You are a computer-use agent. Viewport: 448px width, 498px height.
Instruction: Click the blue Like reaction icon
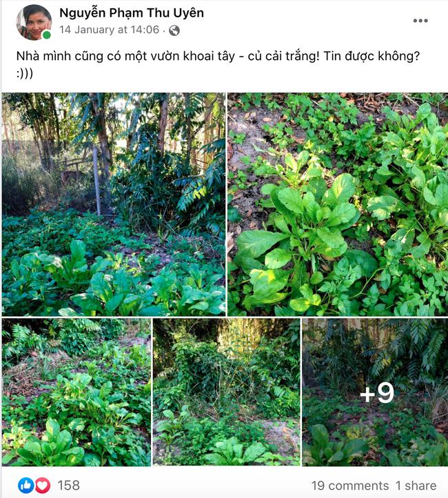(26, 486)
